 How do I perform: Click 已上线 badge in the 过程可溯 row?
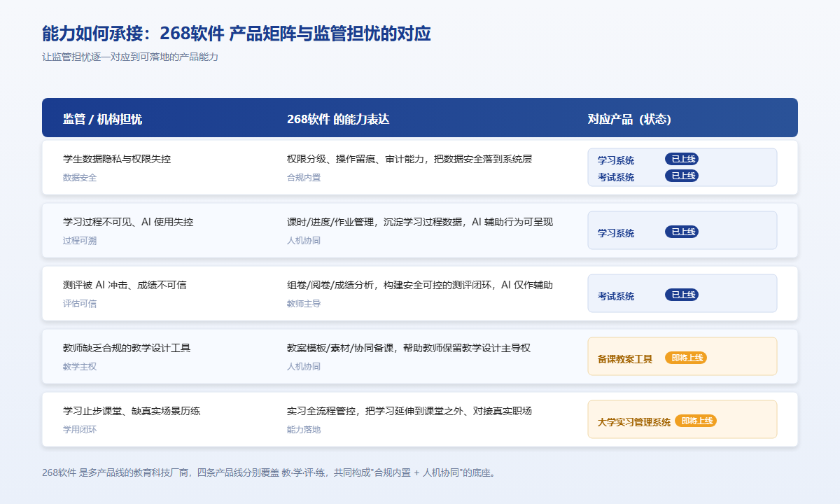click(682, 232)
